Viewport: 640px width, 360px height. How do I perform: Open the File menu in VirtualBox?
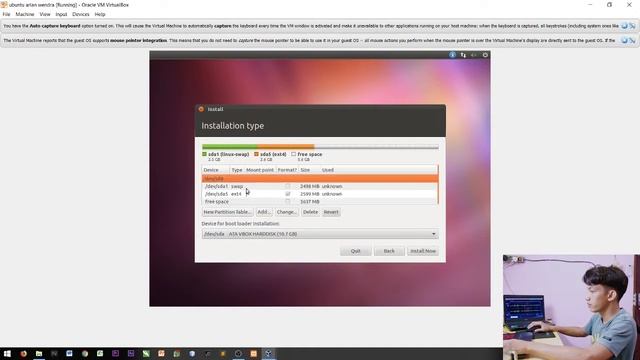(6, 14)
